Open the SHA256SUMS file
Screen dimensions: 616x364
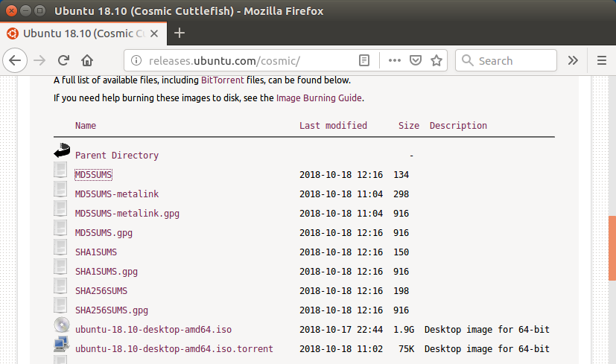coord(101,291)
